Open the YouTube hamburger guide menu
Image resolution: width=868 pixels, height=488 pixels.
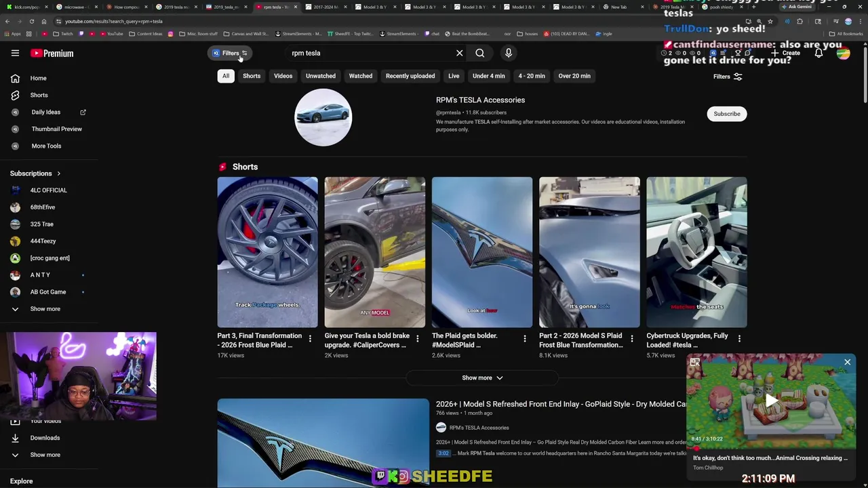point(15,53)
